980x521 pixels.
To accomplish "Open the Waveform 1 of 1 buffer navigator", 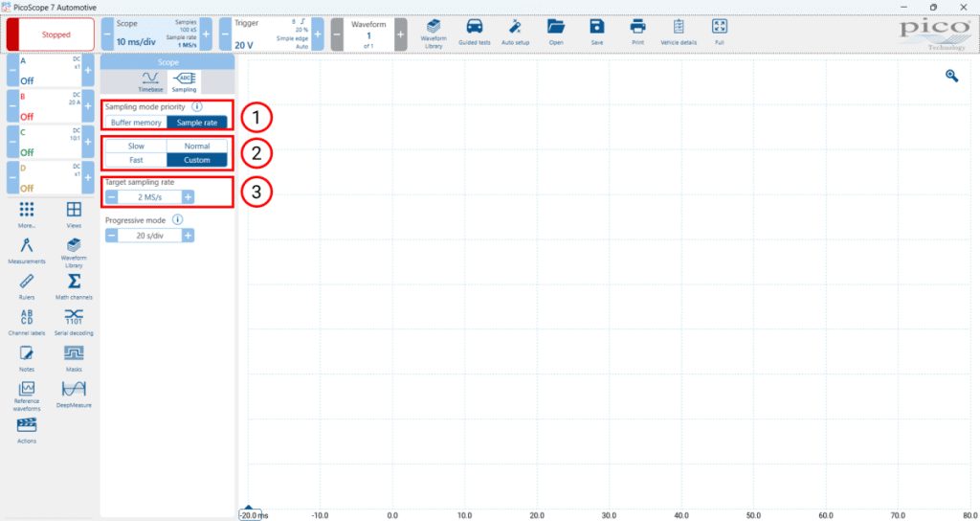I will tap(368, 34).
